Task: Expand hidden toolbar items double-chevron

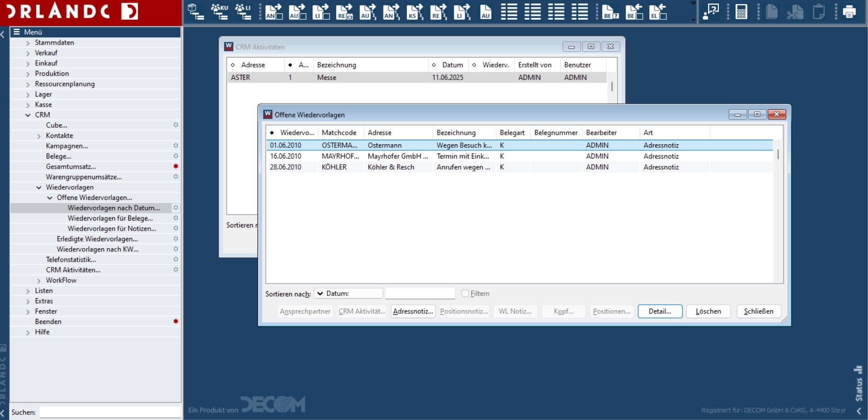Action: (x=693, y=3)
